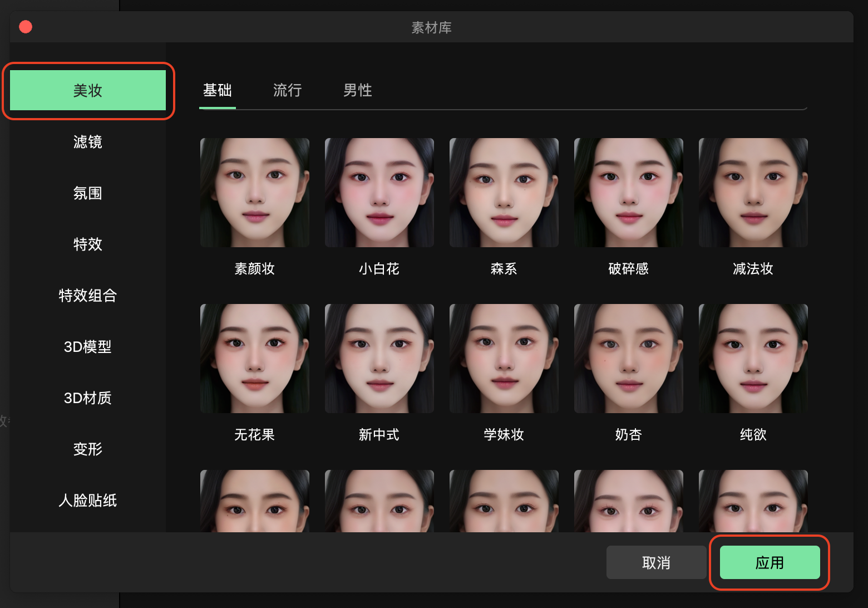The width and height of the screenshot is (868, 608).
Task: Choose the 小白花 makeup preset
Action: click(379, 193)
